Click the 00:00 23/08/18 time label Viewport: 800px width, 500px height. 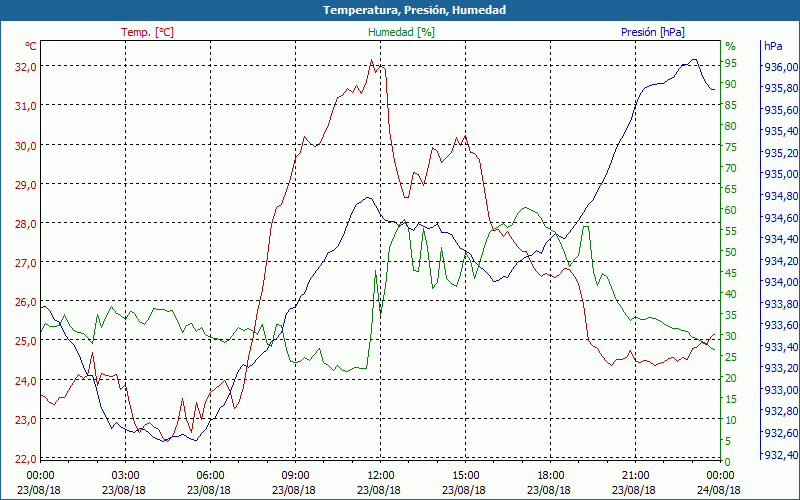click(40, 483)
